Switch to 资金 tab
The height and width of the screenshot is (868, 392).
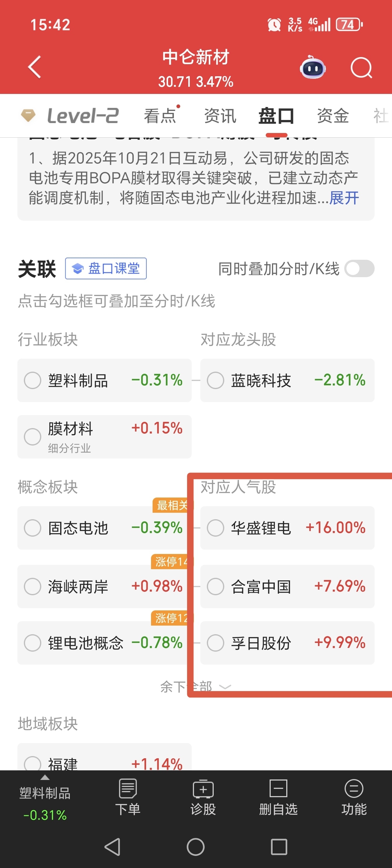click(x=333, y=116)
